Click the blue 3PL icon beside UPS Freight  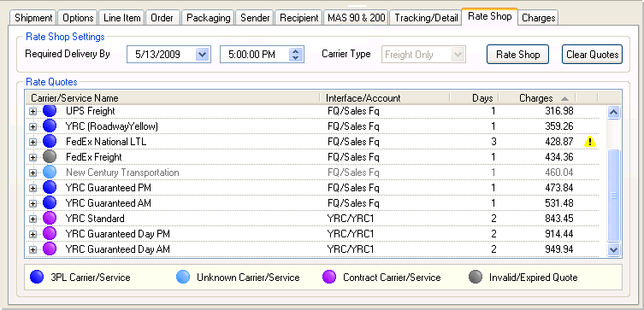pyautogui.click(x=50, y=111)
